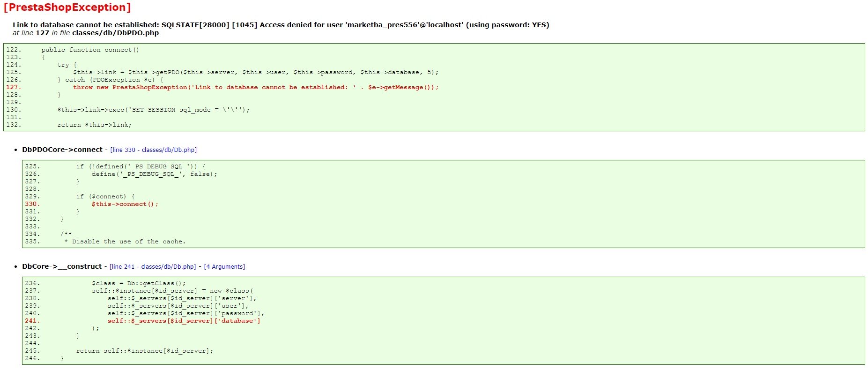
Task: Open the line 330 classes/db/Db.php link
Action: [x=154, y=150]
